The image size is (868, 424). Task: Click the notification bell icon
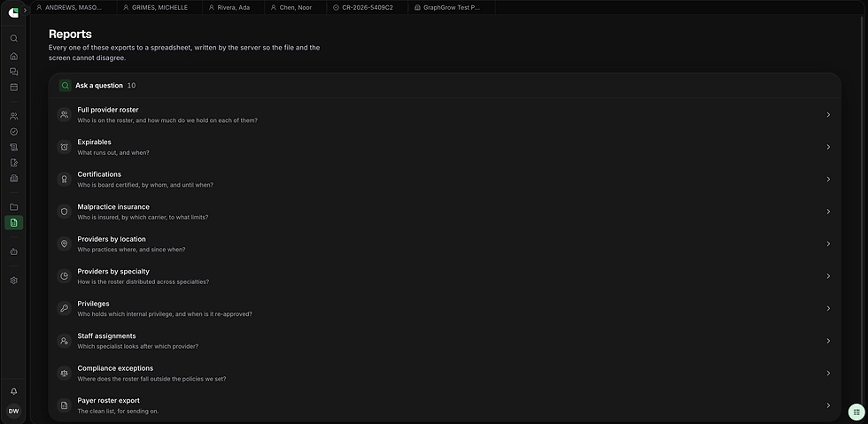coord(14,391)
